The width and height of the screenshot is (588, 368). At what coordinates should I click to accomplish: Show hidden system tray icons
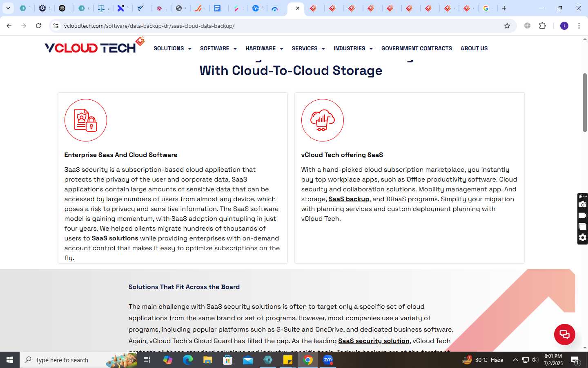pyautogui.click(x=515, y=360)
